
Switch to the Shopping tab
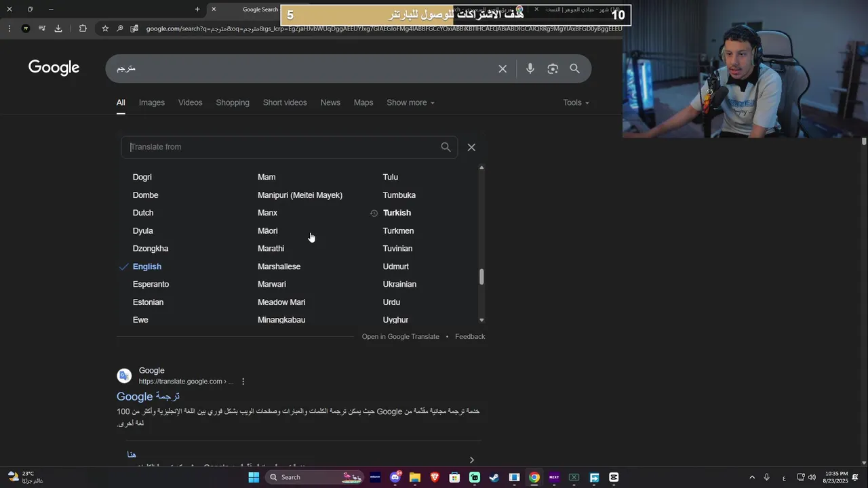point(233,102)
